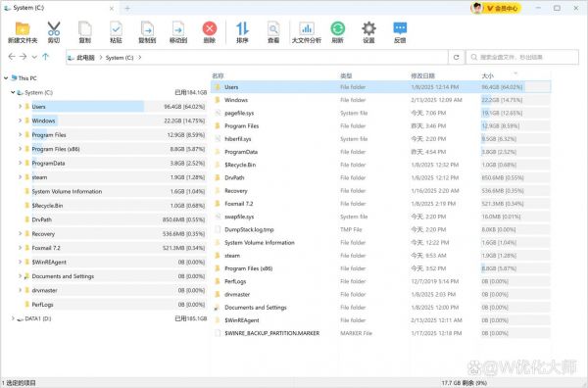
Task: Click the 22.2GB [14.75%] size bar
Action: tap(515, 100)
